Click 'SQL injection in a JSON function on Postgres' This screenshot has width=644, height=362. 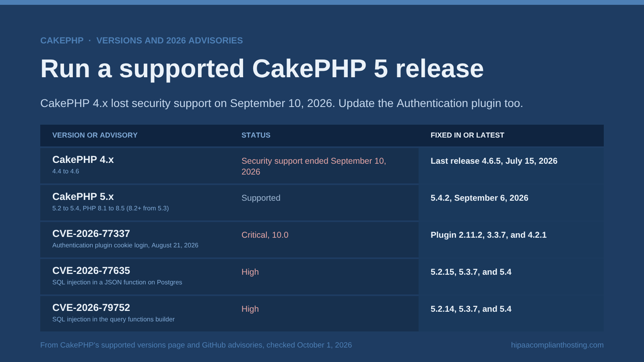117,282
